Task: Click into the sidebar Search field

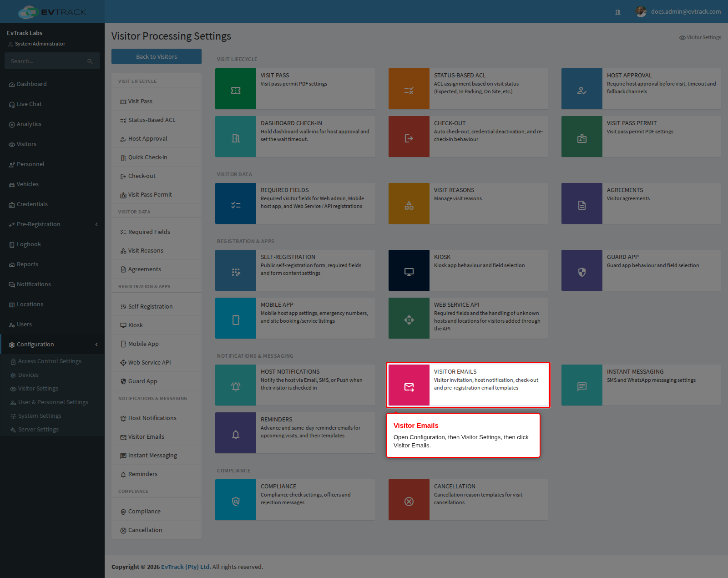Action: click(46, 61)
